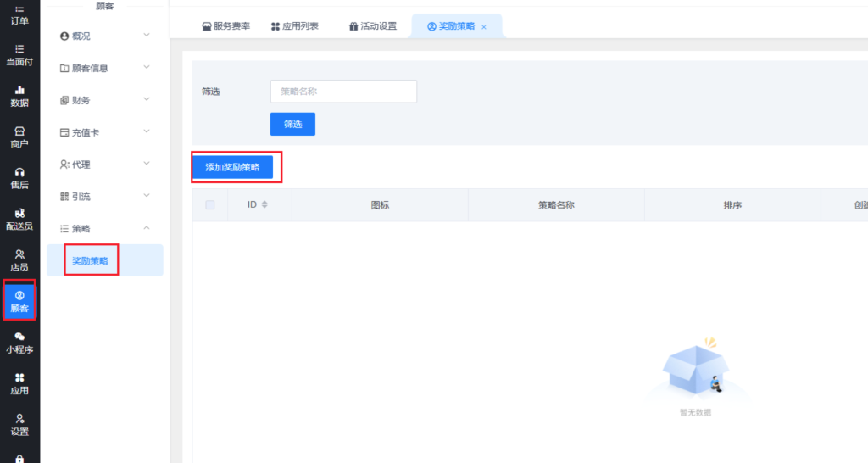
Task: Switch to the 服务费率 tab
Action: (225, 26)
